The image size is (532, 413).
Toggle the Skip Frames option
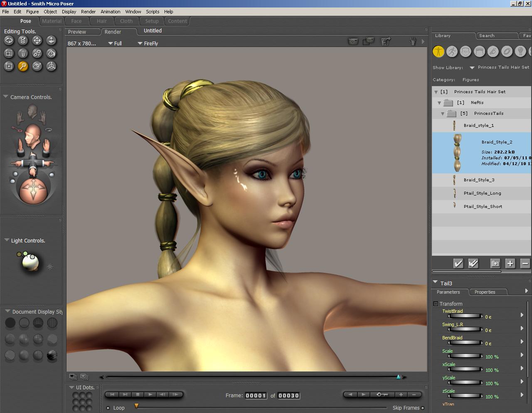pyautogui.click(x=423, y=408)
